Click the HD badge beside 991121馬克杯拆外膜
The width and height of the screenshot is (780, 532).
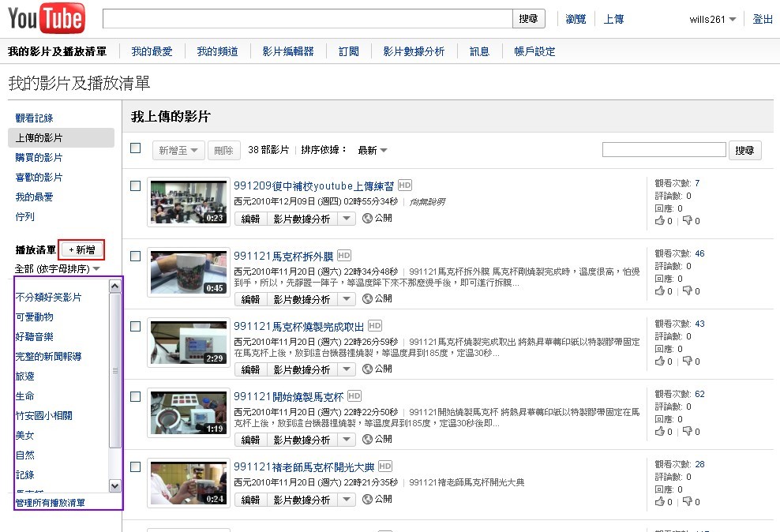344,256
